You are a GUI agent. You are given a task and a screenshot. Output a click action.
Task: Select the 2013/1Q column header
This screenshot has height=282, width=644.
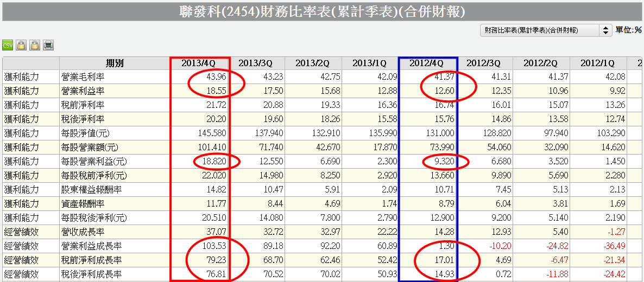(370, 63)
